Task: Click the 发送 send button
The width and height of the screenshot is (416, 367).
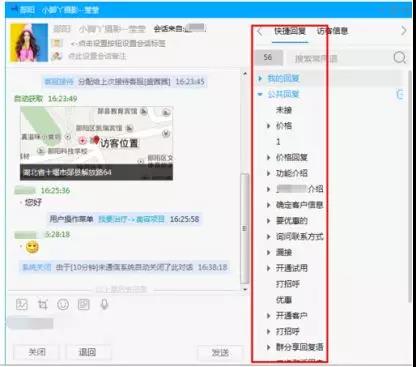Action: click(x=220, y=352)
